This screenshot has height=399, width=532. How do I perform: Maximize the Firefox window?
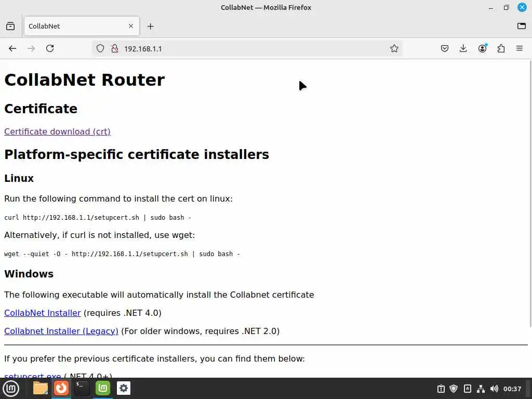point(506,7)
